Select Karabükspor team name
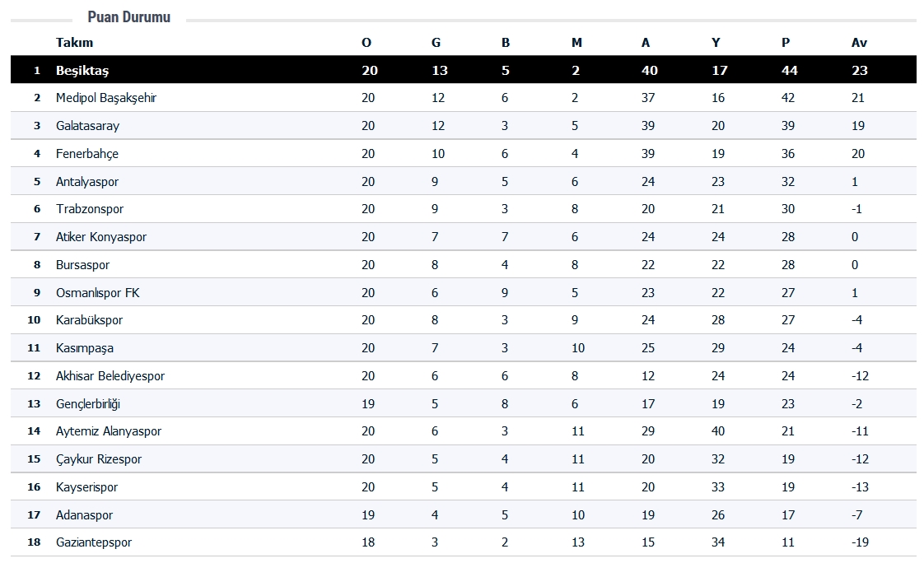Image resolution: width=924 pixels, height=563 pixels. click(x=89, y=320)
